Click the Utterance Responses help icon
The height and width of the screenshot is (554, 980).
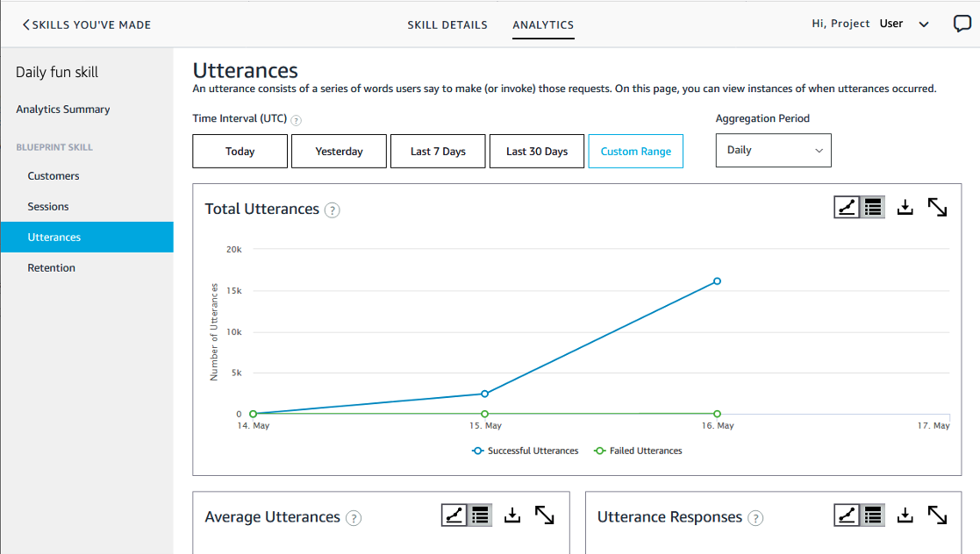pyautogui.click(x=755, y=518)
